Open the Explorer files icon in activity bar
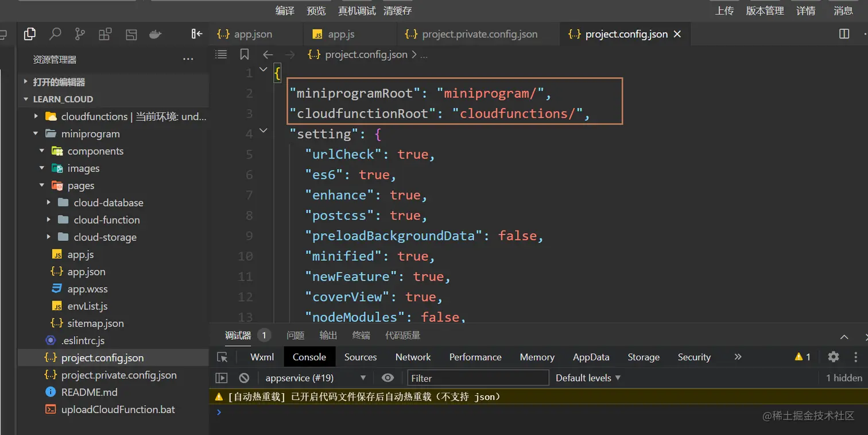Viewport: 868px width, 435px height. 30,34
